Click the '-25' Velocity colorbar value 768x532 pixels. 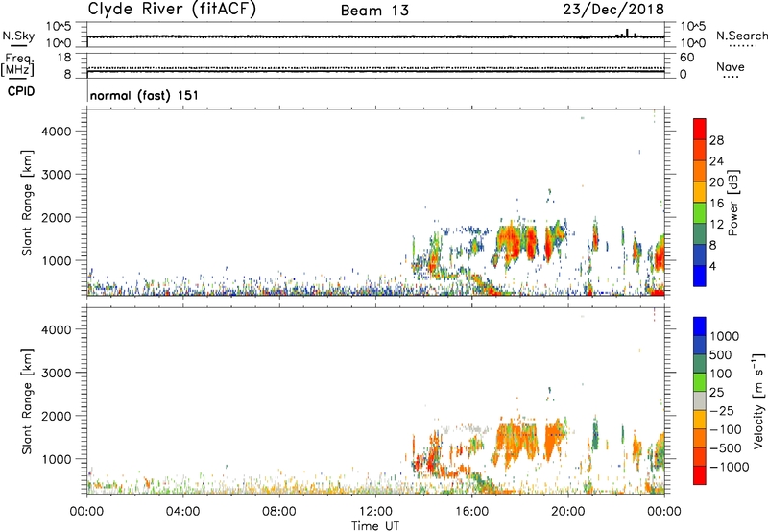pos(722,410)
